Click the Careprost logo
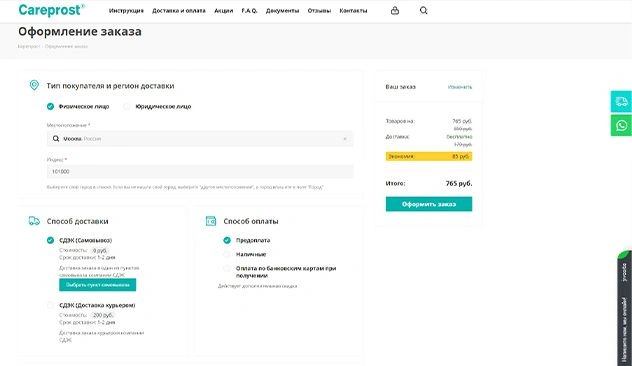Viewport: 632px width, 366px height. (52, 10)
